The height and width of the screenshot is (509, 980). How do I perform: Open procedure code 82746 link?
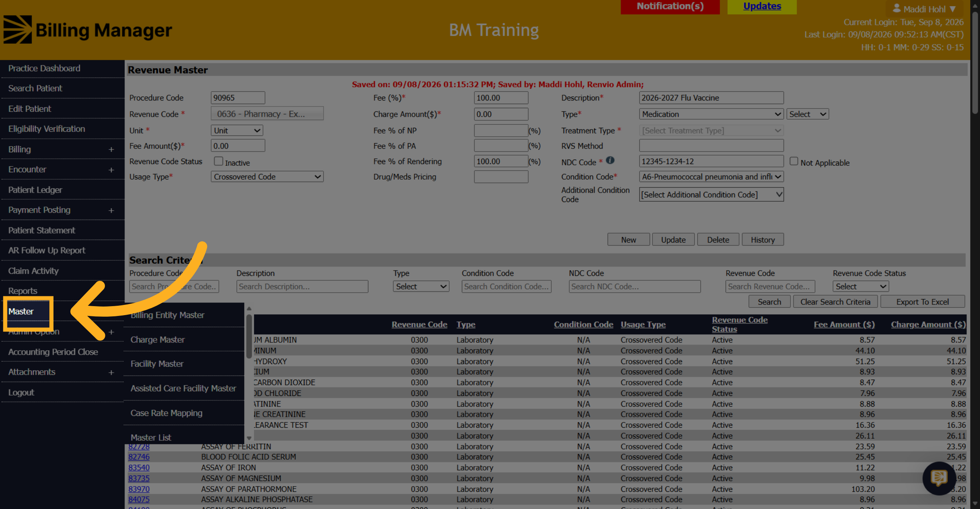[139, 457]
